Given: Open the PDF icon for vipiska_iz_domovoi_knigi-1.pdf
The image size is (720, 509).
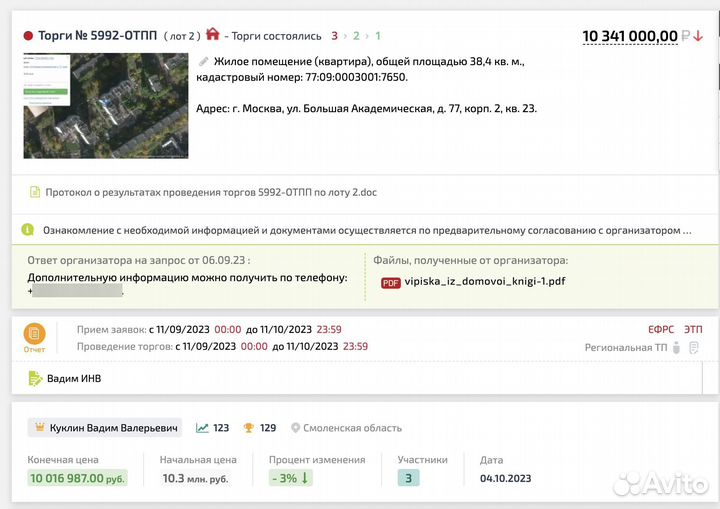Looking at the screenshot, I should tap(391, 282).
